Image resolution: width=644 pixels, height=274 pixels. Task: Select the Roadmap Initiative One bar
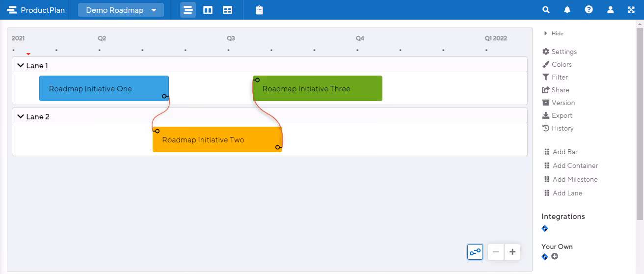[104, 88]
